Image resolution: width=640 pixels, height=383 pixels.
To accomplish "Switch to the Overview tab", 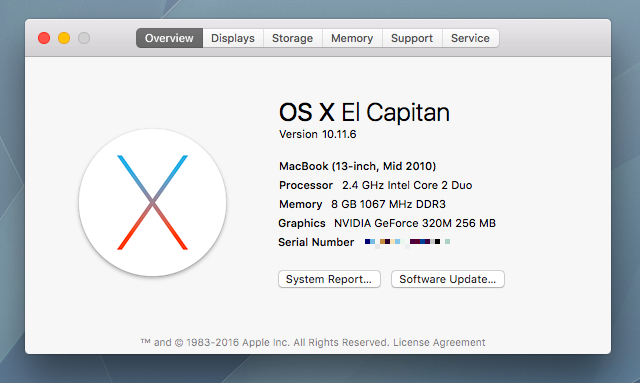I will coord(169,38).
